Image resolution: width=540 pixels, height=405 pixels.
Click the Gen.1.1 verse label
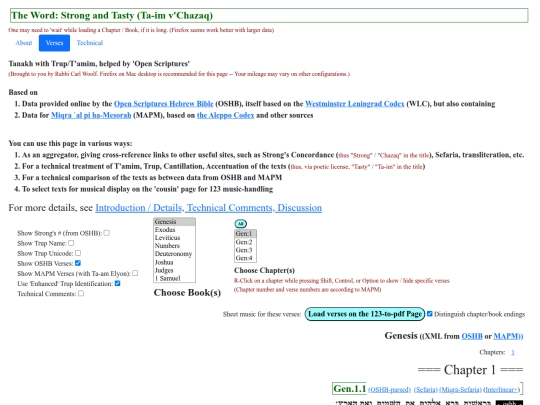click(350, 389)
